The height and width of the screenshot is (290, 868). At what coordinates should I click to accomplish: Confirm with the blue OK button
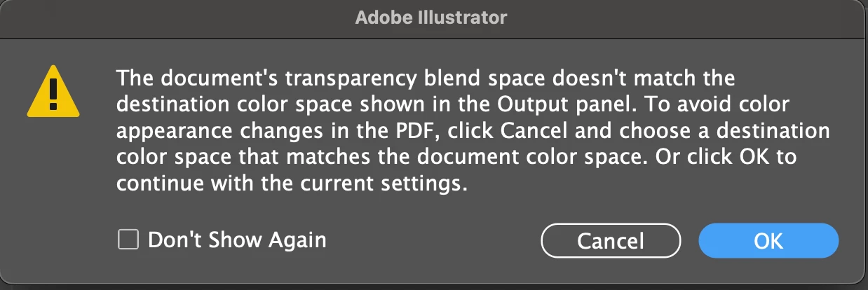point(768,241)
